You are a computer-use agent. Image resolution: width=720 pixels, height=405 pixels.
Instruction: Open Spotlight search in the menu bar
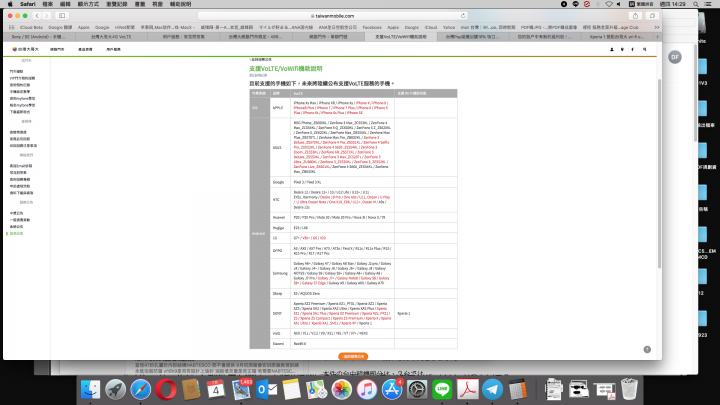[x=696, y=4]
